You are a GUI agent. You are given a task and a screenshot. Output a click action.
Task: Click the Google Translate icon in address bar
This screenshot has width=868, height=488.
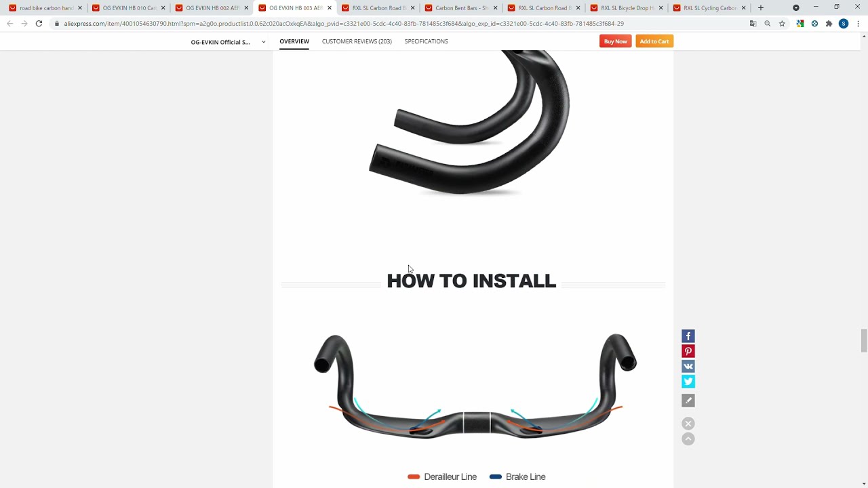753,24
